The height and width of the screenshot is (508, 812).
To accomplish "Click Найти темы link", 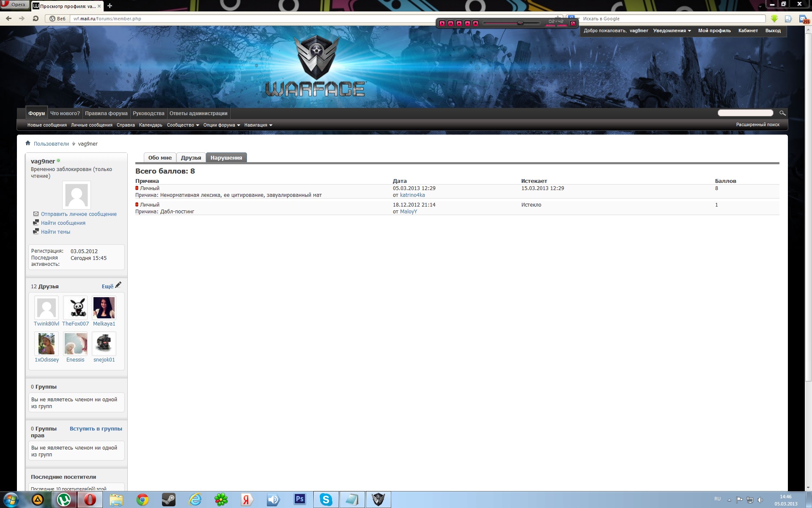I will (55, 232).
